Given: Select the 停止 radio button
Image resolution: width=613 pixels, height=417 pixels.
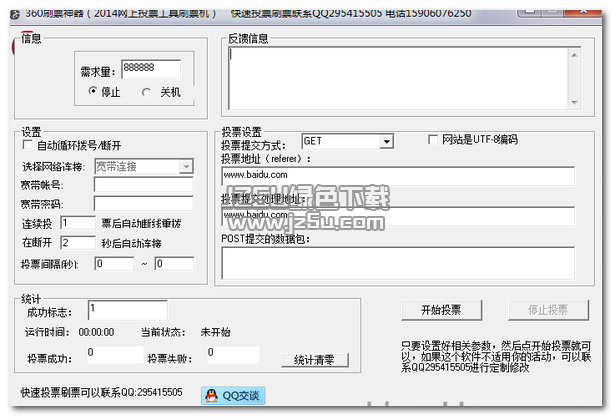Looking at the screenshot, I should tap(93, 91).
